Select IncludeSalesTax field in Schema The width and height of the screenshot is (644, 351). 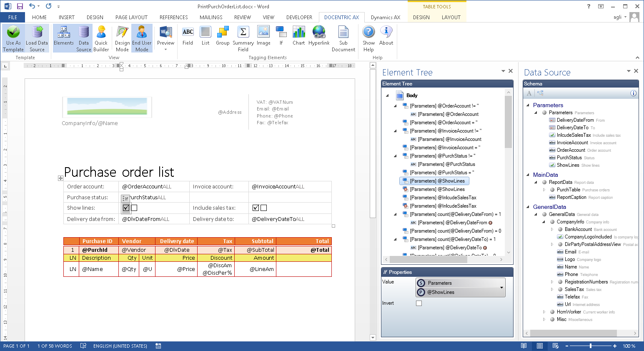coord(574,135)
